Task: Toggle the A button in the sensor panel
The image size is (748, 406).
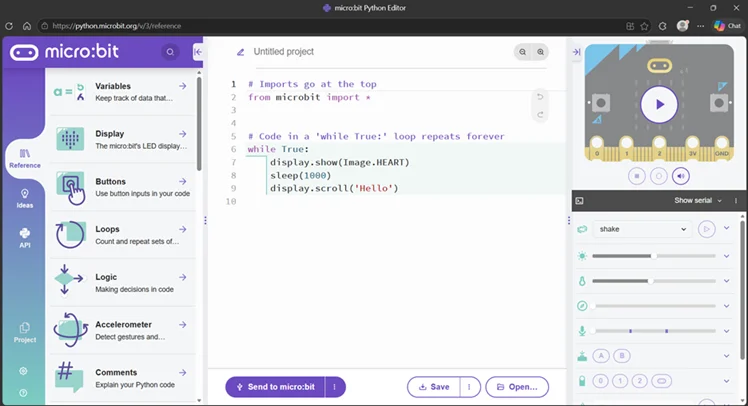Action: pyautogui.click(x=601, y=355)
